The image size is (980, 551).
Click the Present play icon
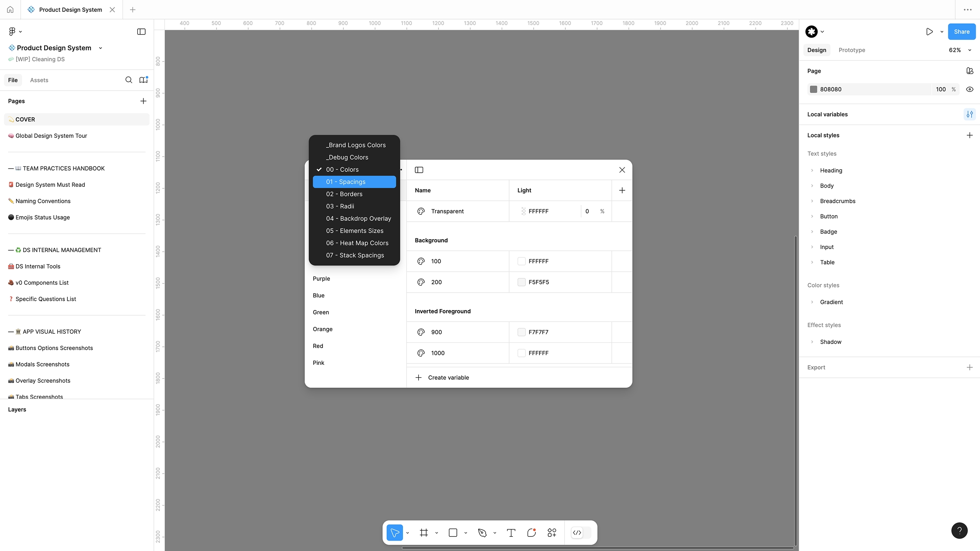[x=929, y=31]
